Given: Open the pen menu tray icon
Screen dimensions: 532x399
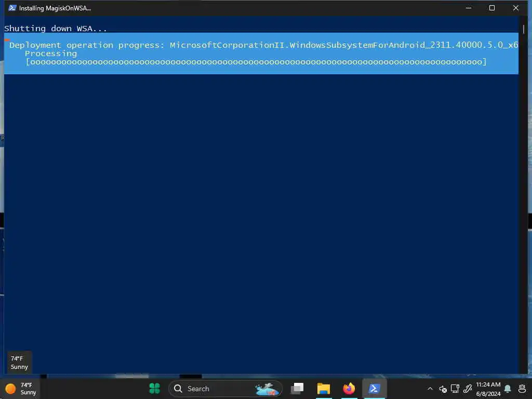Looking at the screenshot, I should click(468, 389).
